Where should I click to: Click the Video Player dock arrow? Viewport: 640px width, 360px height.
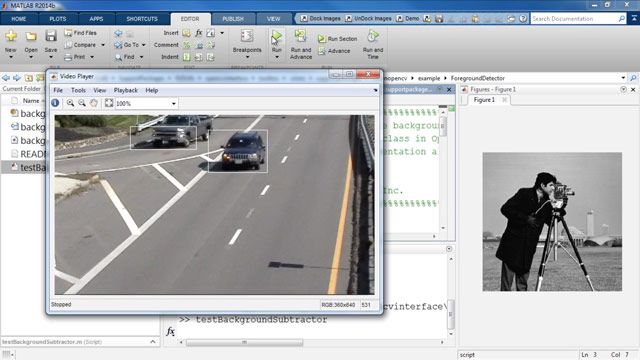pos(375,90)
